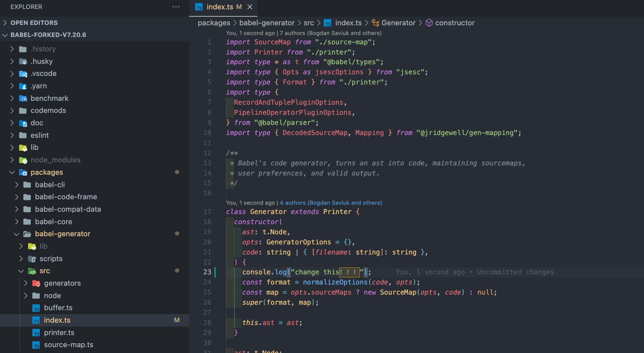Select the eslint folder row
Viewport: 644px width, 353px height.
click(94, 135)
